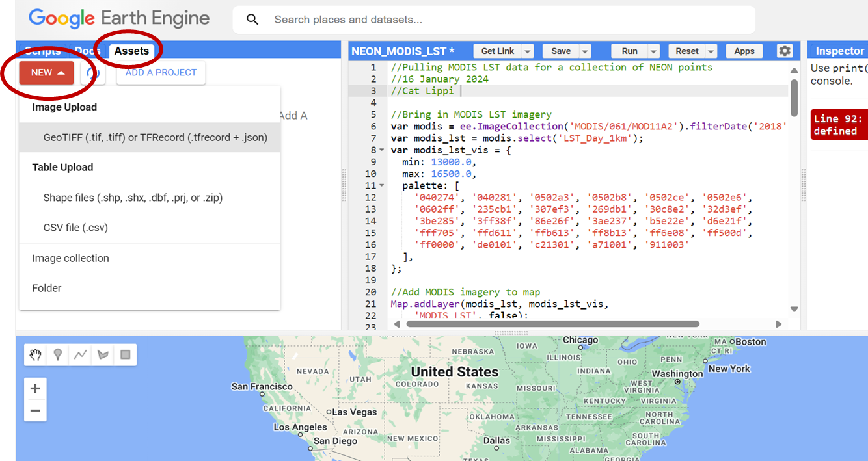Choose CSV file upload option
The width and height of the screenshot is (868, 461).
pos(150,228)
